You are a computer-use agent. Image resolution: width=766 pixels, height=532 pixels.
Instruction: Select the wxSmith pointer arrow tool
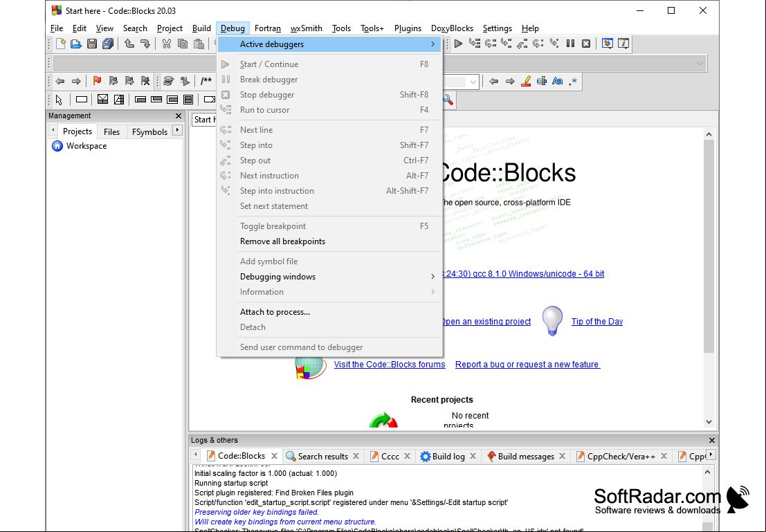(59, 100)
